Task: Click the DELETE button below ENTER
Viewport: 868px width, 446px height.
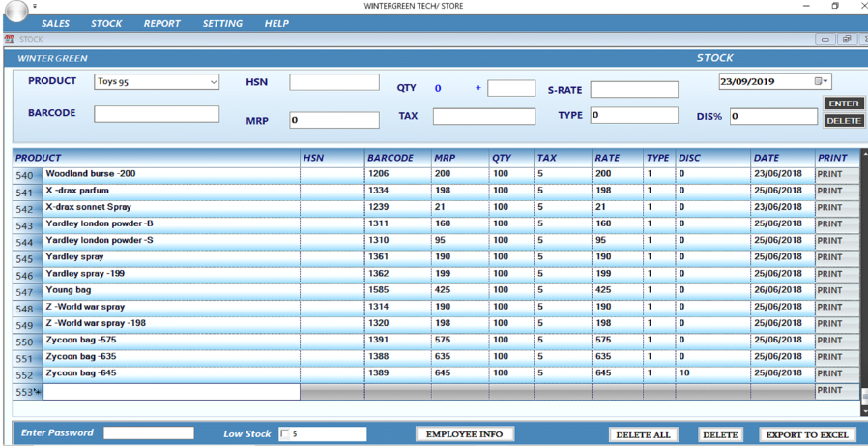Action: (844, 121)
